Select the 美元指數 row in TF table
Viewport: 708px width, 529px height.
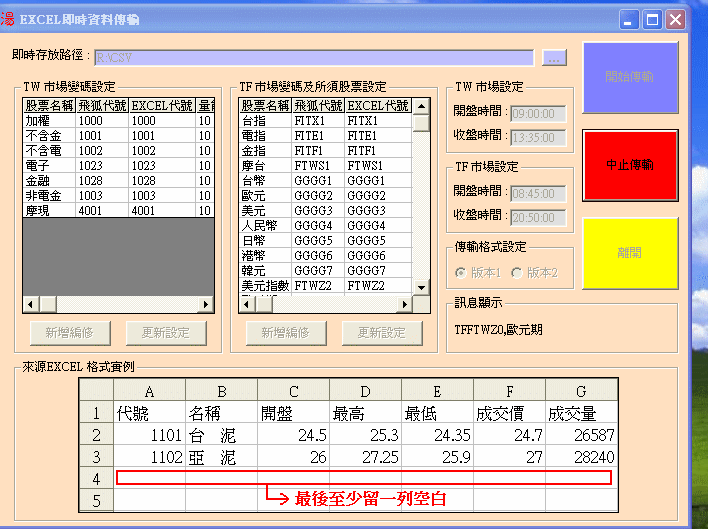point(326,285)
